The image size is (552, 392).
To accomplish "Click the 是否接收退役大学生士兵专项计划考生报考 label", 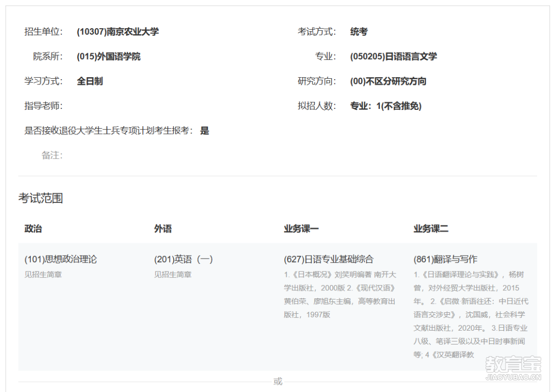I will point(108,130).
